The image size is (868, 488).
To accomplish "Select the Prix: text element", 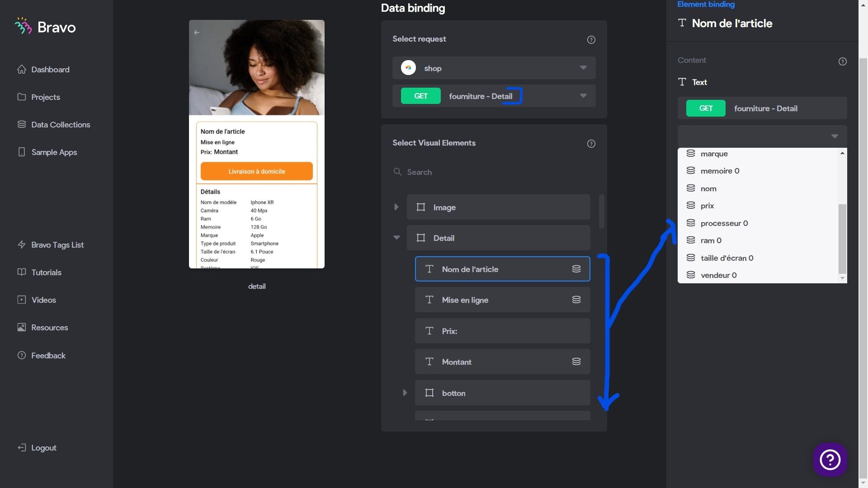I will point(502,331).
